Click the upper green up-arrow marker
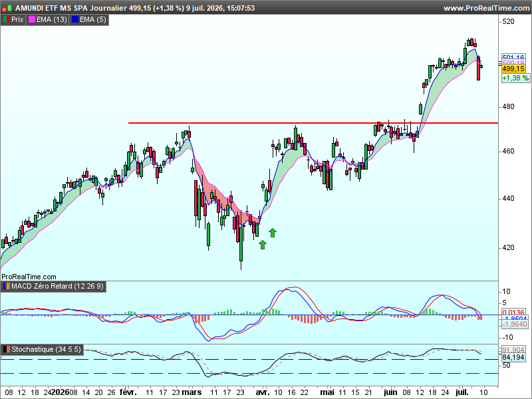This screenshot has height=399, width=532. pos(273,233)
